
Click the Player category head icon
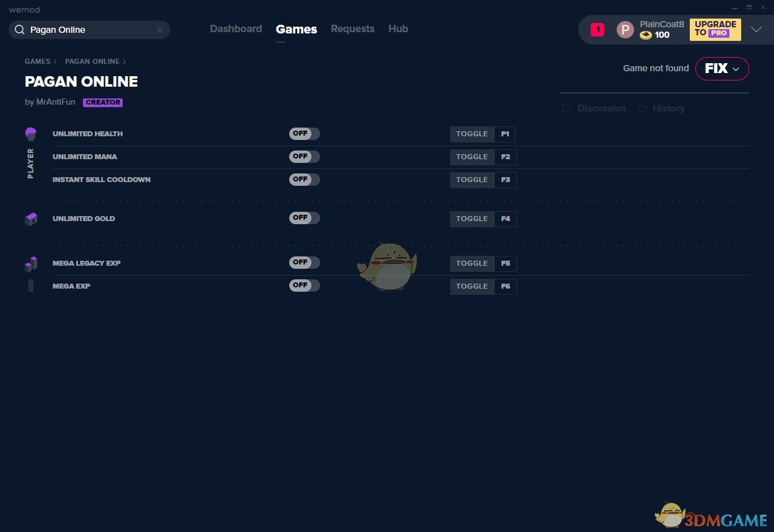pyautogui.click(x=30, y=134)
